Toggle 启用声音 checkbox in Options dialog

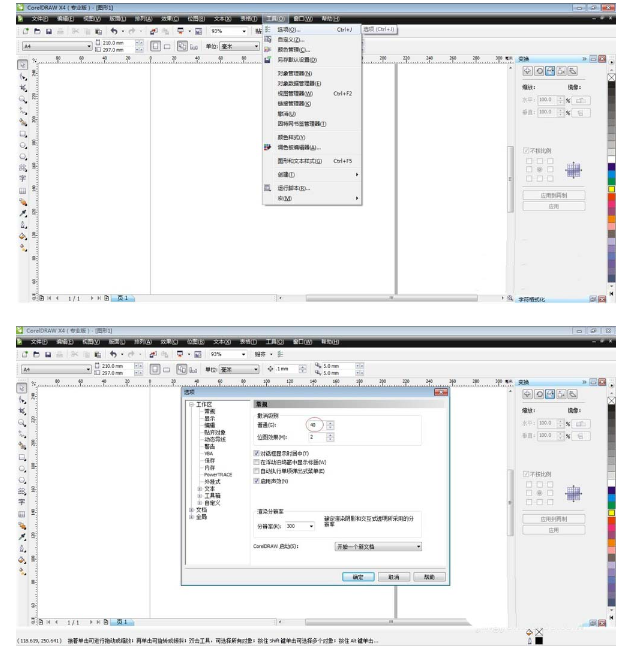(x=256, y=481)
